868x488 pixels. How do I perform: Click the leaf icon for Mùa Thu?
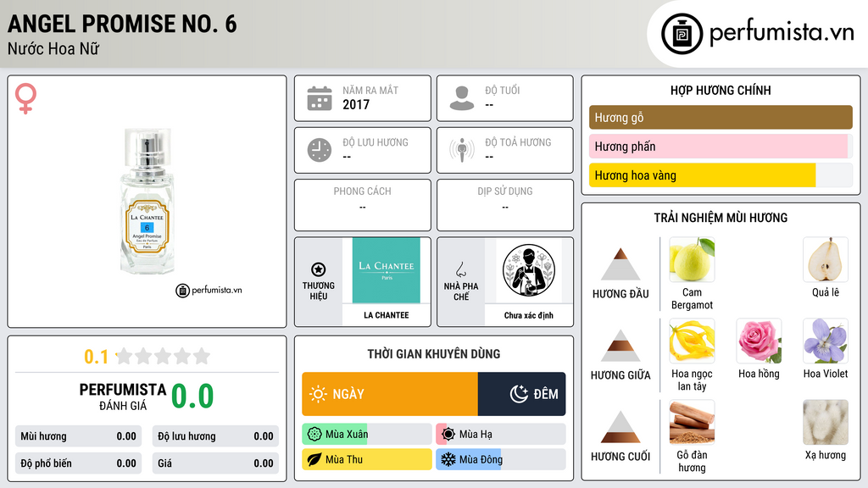(x=314, y=459)
